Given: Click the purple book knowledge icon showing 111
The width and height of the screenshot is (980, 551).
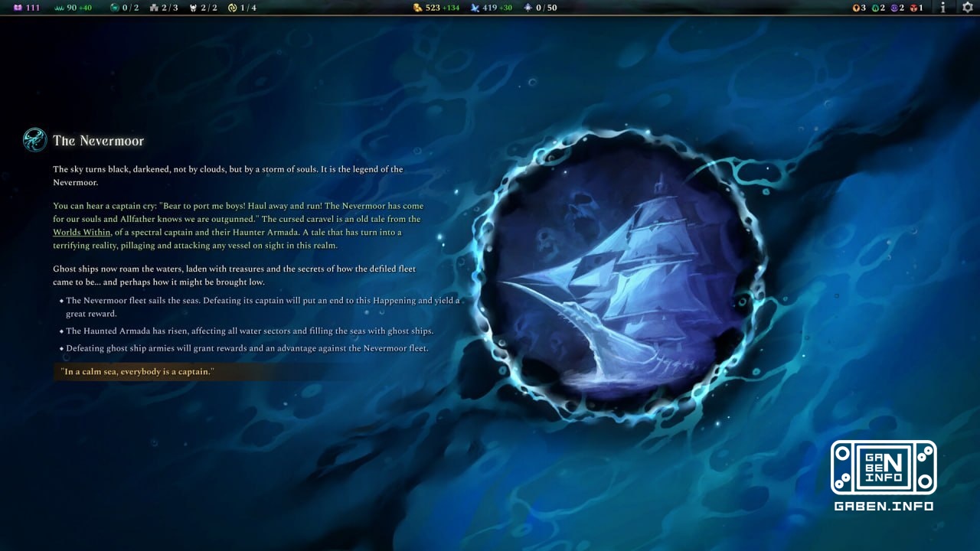Looking at the screenshot, I should 16,8.
